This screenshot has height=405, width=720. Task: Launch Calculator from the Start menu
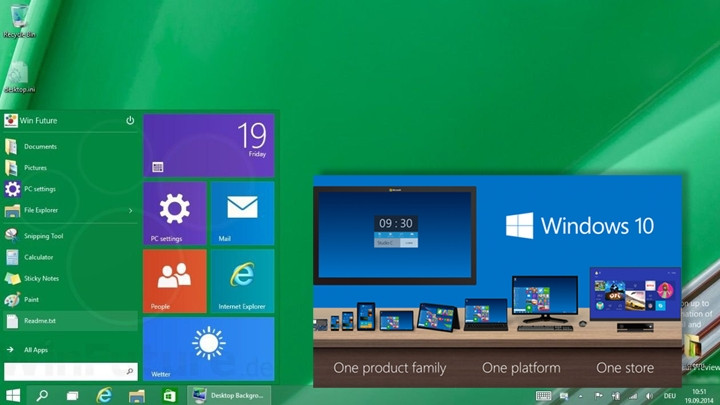pos(70,257)
